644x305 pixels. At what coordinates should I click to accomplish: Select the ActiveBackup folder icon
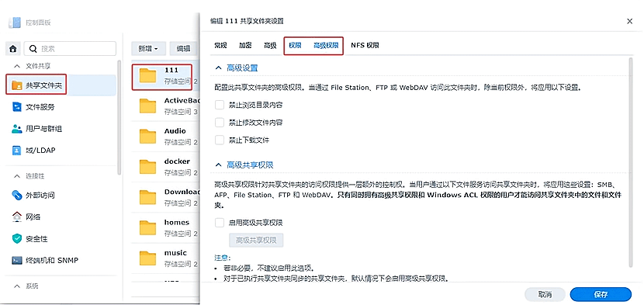coord(147,106)
